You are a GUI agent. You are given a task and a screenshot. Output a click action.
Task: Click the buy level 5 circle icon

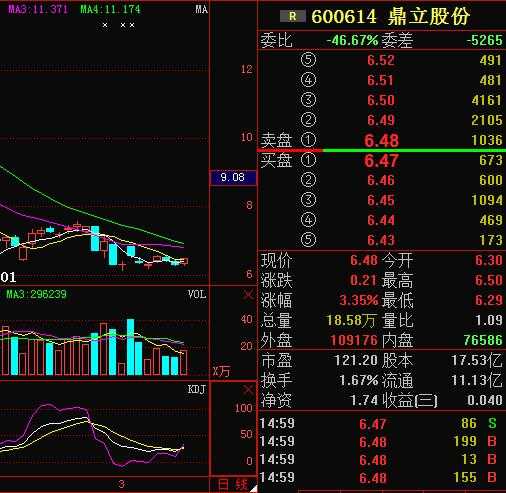click(308, 240)
